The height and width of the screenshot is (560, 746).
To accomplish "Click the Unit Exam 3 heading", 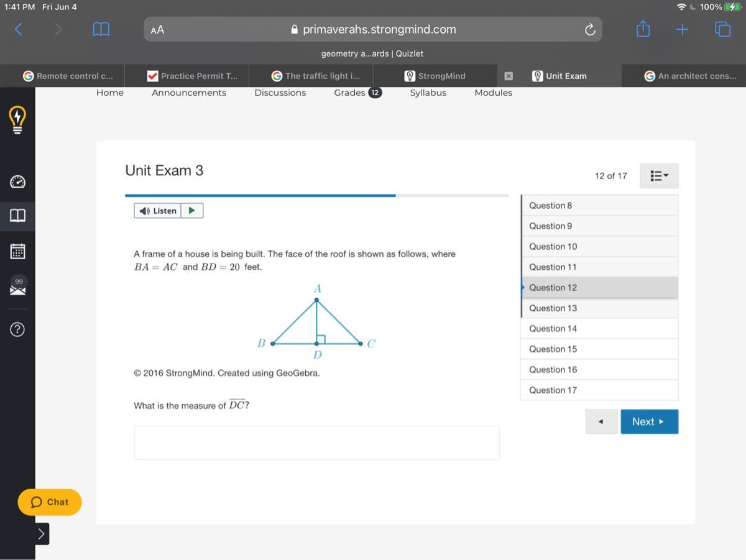I will pos(164,170).
